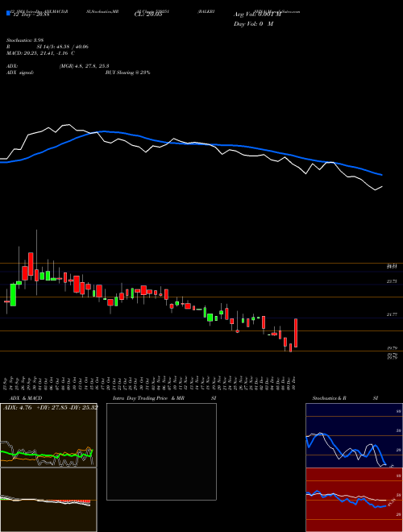Select the 'BUY Slowing @ 23%' signal text
Viewport: 403px width, 532px height.
coord(127,73)
